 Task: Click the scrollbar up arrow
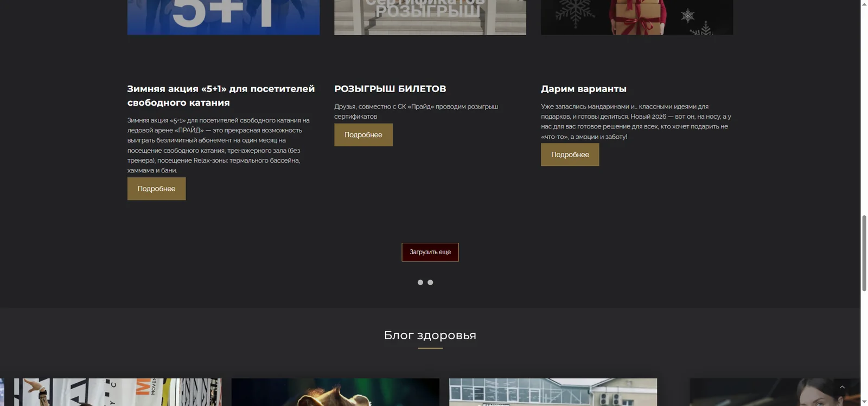point(864,4)
